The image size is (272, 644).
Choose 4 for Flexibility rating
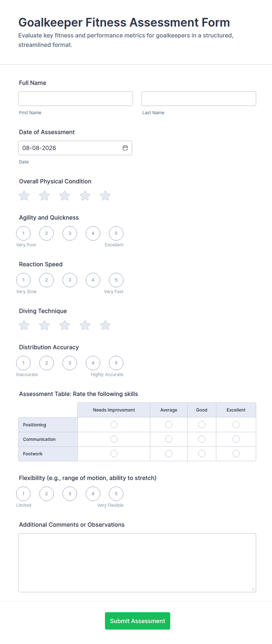[x=93, y=494]
